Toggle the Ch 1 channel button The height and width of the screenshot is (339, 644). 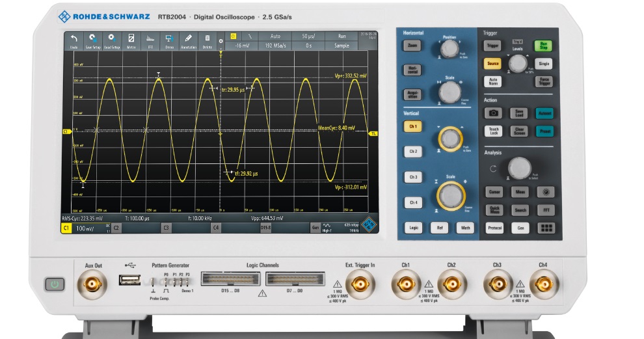pos(413,127)
